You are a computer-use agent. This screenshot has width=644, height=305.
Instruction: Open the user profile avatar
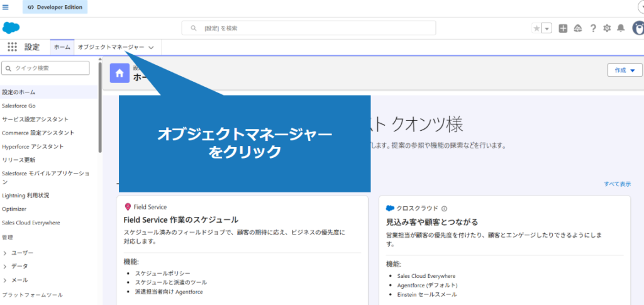(x=638, y=28)
